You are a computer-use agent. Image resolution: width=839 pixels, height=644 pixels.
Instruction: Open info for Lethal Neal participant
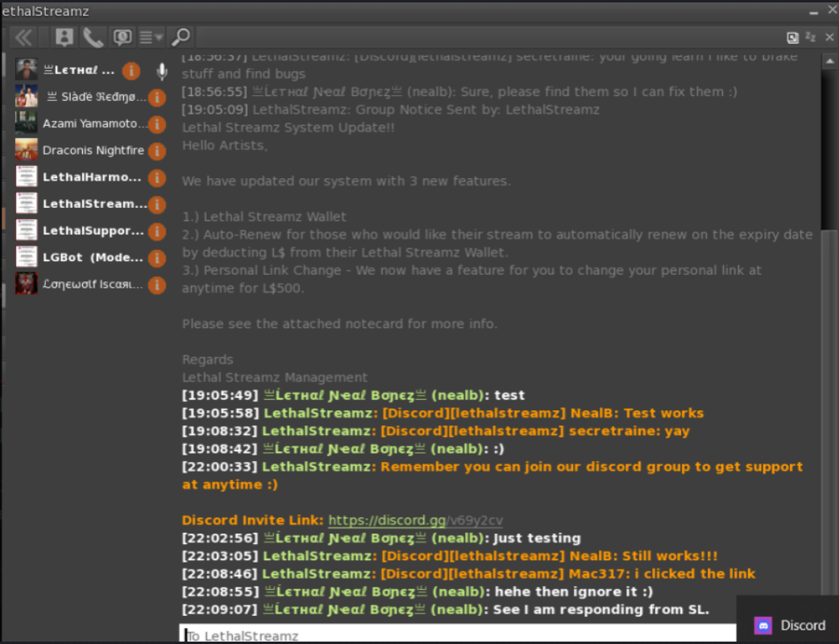[131, 71]
